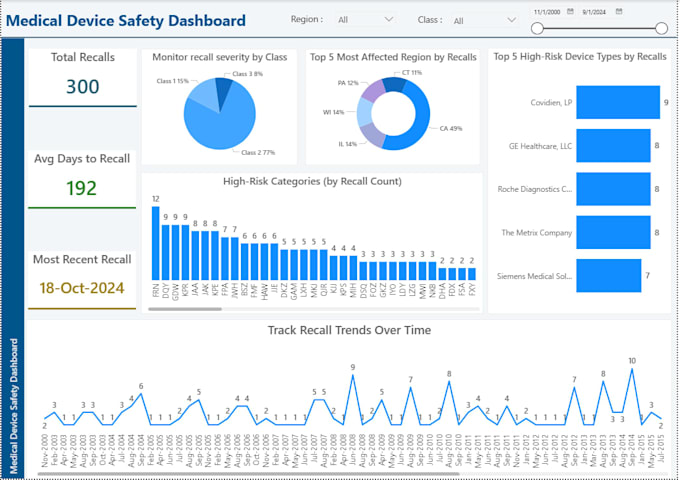The width and height of the screenshot is (680, 480).
Task: Click the Siemens Medical Sol... bar
Action: 608,276
